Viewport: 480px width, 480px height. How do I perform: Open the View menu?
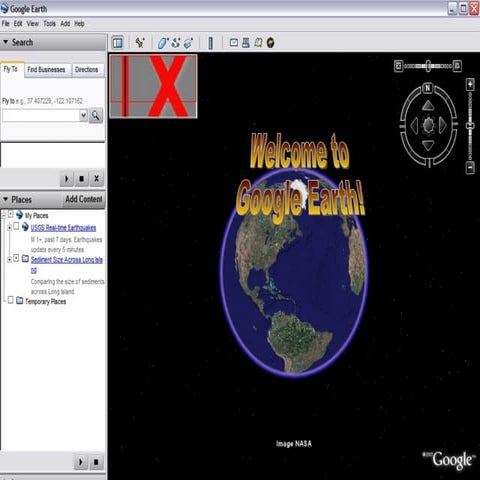(x=33, y=24)
